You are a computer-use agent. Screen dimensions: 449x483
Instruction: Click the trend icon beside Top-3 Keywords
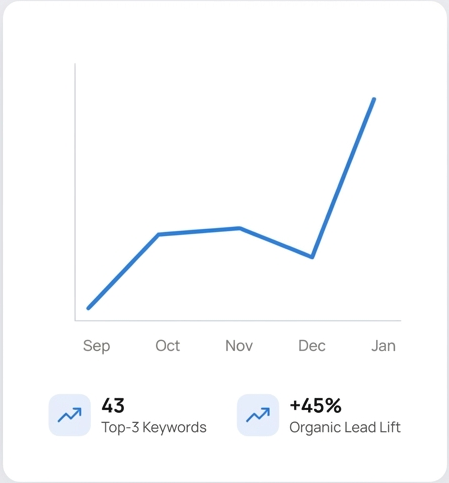point(70,415)
